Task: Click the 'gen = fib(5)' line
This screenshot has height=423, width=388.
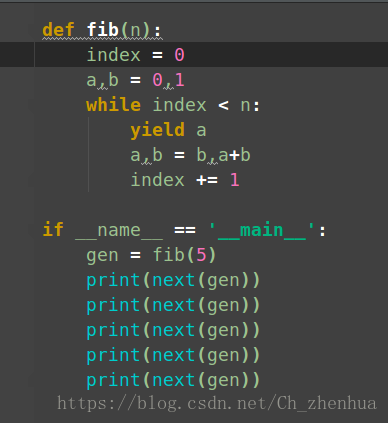Action: pos(151,255)
